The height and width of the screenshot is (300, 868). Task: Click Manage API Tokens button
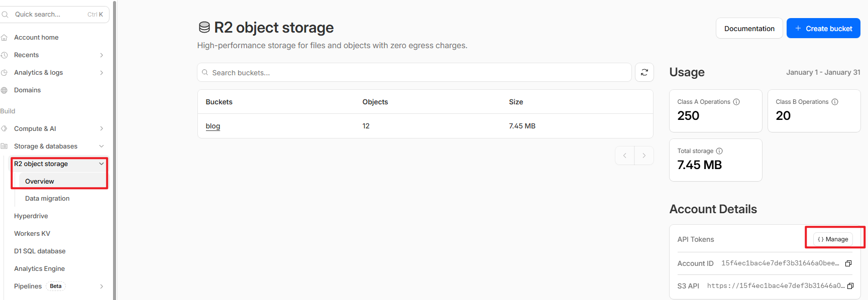[833, 239]
